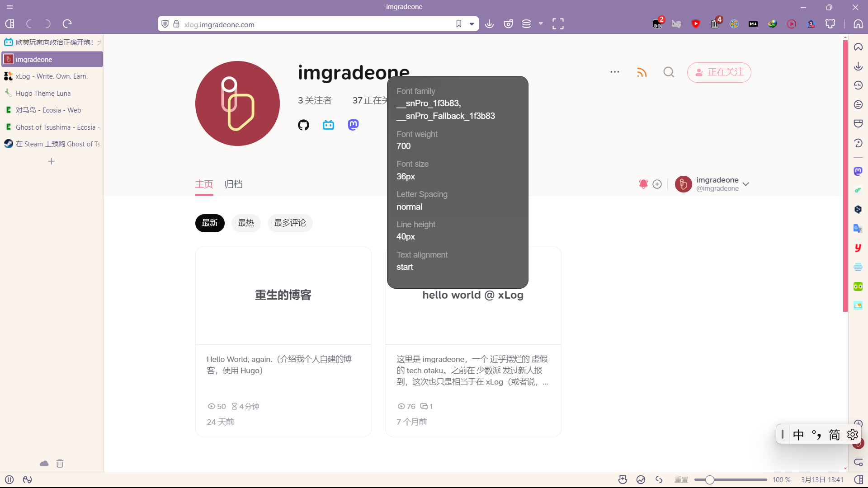Open the Duolingo owl panel icon
The height and width of the screenshot is (488, 868).
(858, 286)
